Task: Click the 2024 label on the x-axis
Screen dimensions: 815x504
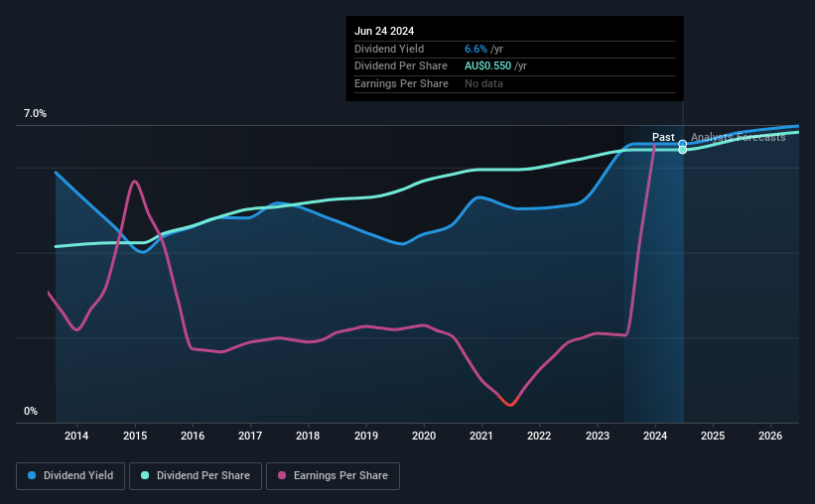Action: coord(655,436)
